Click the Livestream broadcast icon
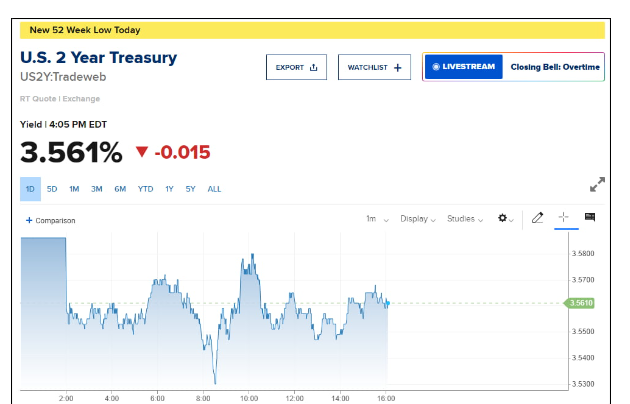This screenshot has width=630, height=404. coord(436,67)
